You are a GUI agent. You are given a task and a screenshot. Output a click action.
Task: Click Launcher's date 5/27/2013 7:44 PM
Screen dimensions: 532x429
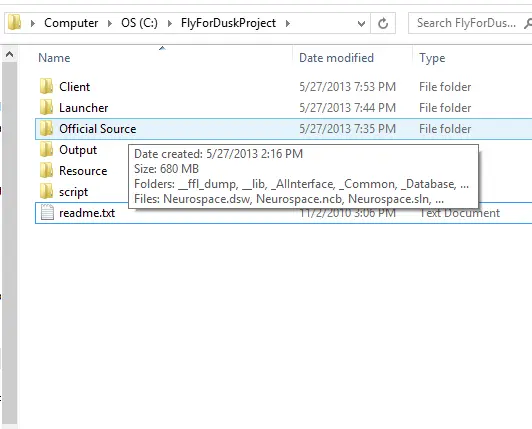click(x=347, y=108)
